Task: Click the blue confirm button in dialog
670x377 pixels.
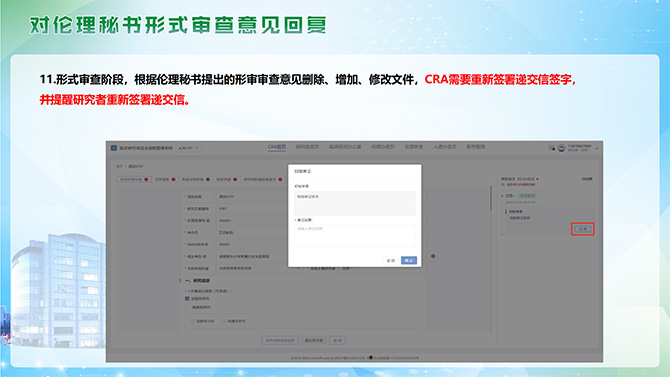Action: (x=409, y=260)
